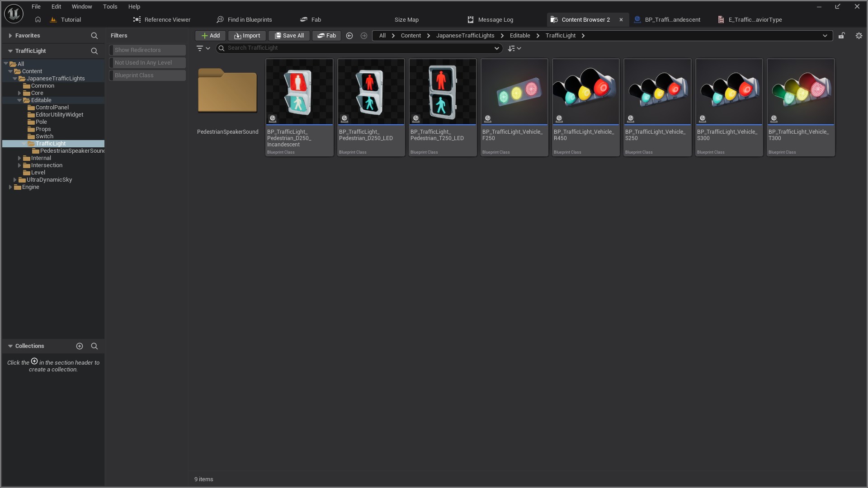Viewport: 868px width, 488px height.
Task: Click the navigate back arrow icon
Action: tap(349, 36)
